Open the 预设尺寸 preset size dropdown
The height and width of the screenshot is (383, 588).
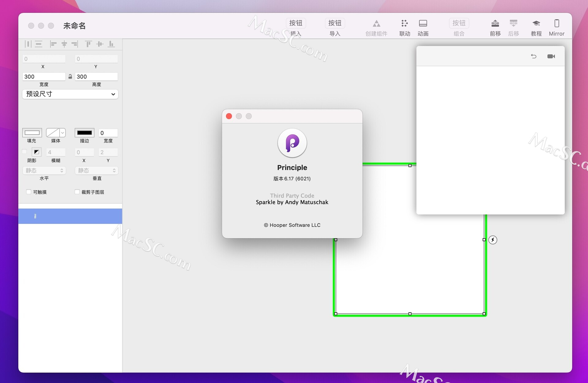click(70, 94)
